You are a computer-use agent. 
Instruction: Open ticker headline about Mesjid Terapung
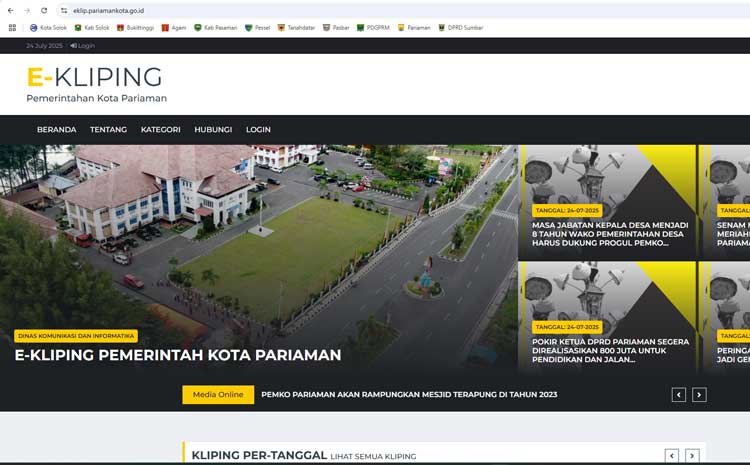[x=409, y=395]
